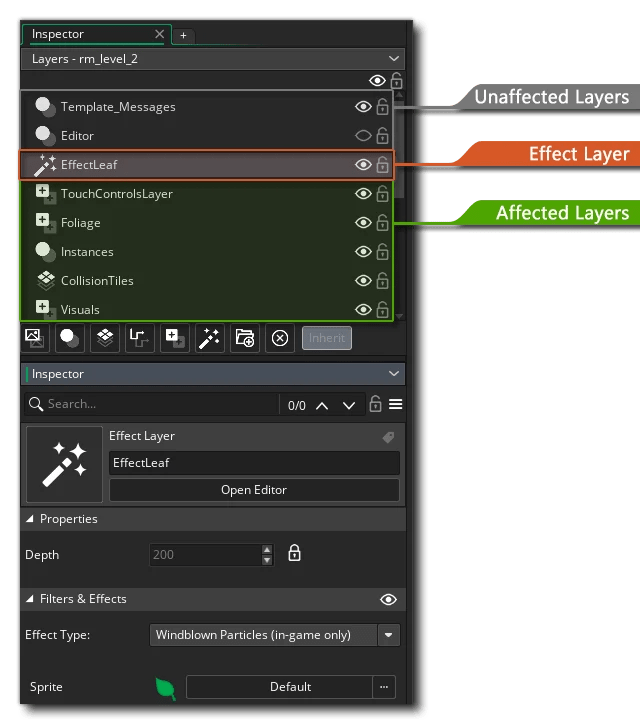Toggle Filters & Effects visibility eye
Viewport: 640px width, 724px height.
point(388,599)
